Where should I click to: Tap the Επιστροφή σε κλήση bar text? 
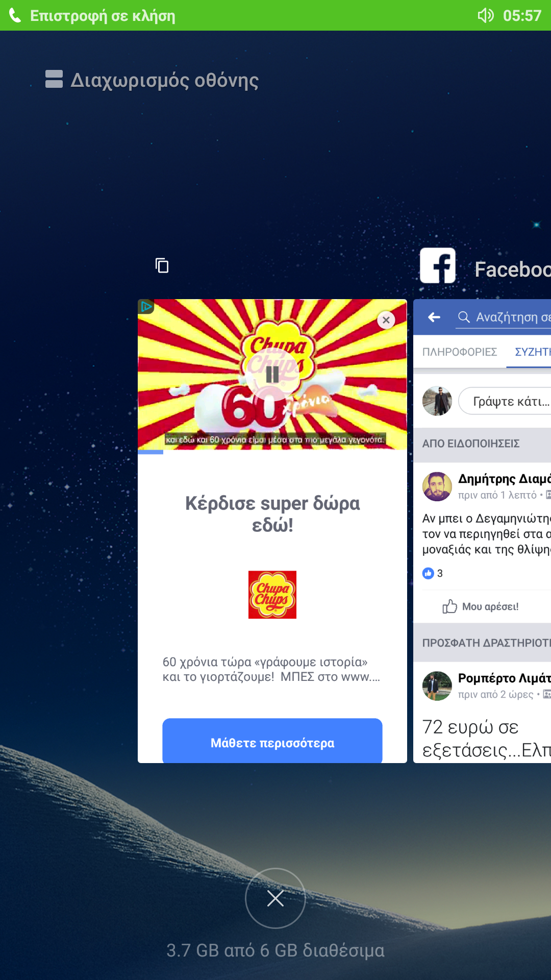(x=103, y=16)
